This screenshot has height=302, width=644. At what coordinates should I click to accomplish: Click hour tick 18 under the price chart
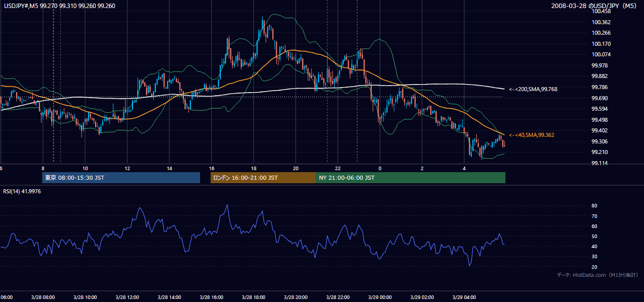point(253,168)
